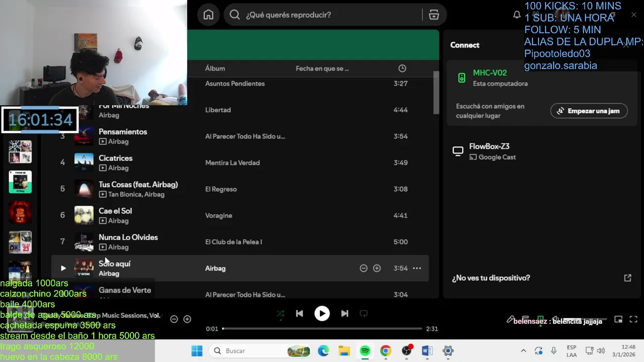Click Cae el Sol album cover thumbnail

coord(84,215)
